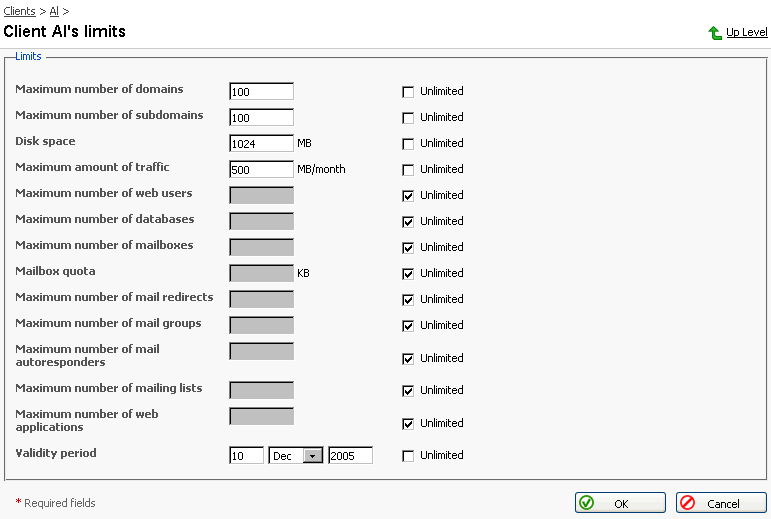Open the Clients breadcrumb link
The height and width of the screenshot is (519, 771).
(x=21, y=10)
